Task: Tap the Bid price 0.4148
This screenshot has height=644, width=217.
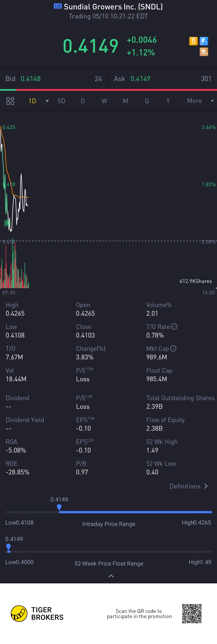Action: [x=31, y=79]
